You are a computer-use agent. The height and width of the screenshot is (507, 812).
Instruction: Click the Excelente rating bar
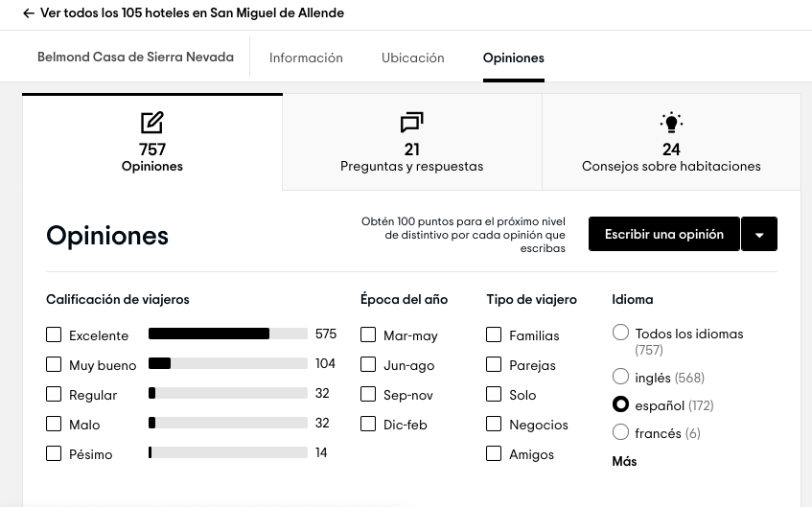click(228, 334)
